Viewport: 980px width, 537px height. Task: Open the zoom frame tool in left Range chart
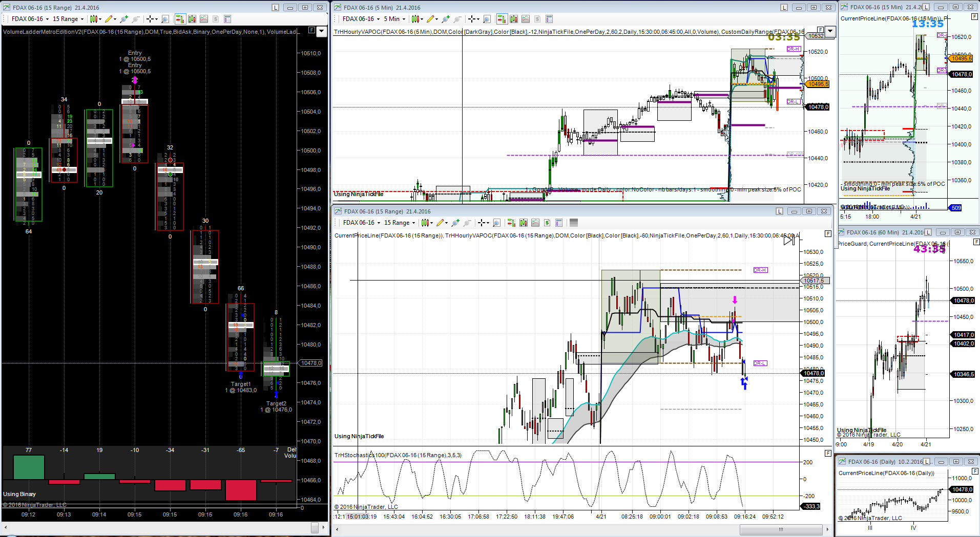[x=165, y=19]
